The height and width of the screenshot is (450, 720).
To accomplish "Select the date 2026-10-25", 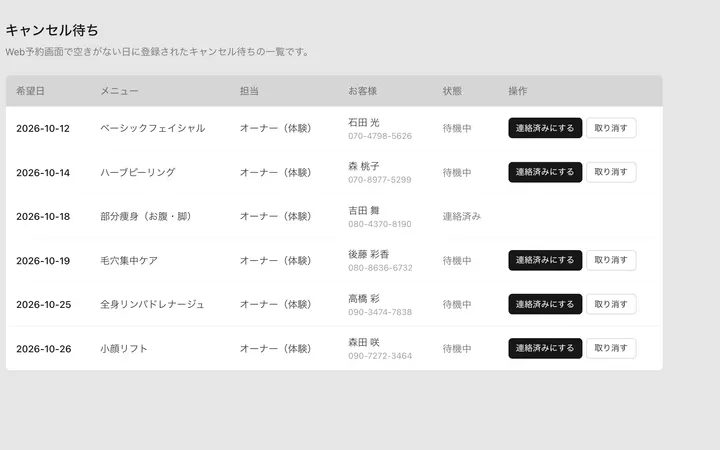I will 44,304.
